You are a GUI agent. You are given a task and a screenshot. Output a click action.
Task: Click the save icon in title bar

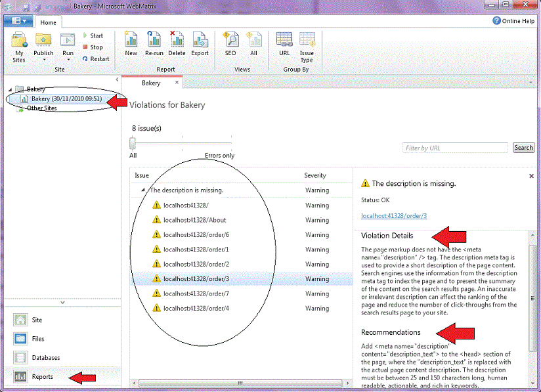click(x=26, y=7)
